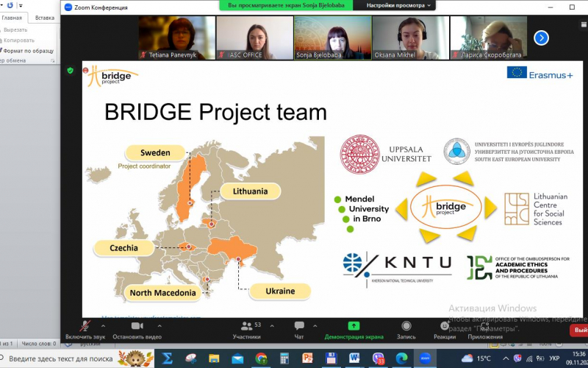Select Oksana Mikhel video thumbnail
Viewport: 588px width, 368px height.
[411, 38]
